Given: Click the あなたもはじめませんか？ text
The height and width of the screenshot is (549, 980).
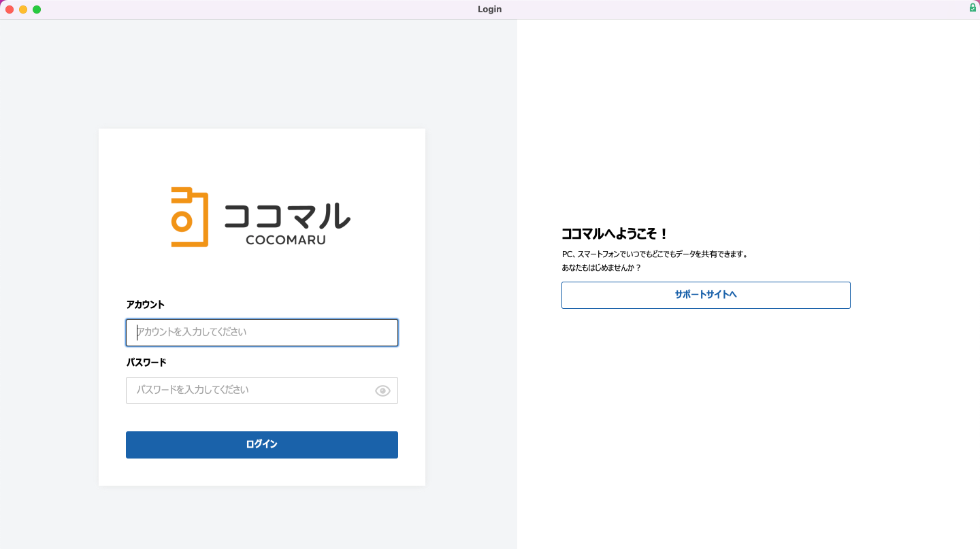Looking at the screenshot, I should [x=601, y=268].
